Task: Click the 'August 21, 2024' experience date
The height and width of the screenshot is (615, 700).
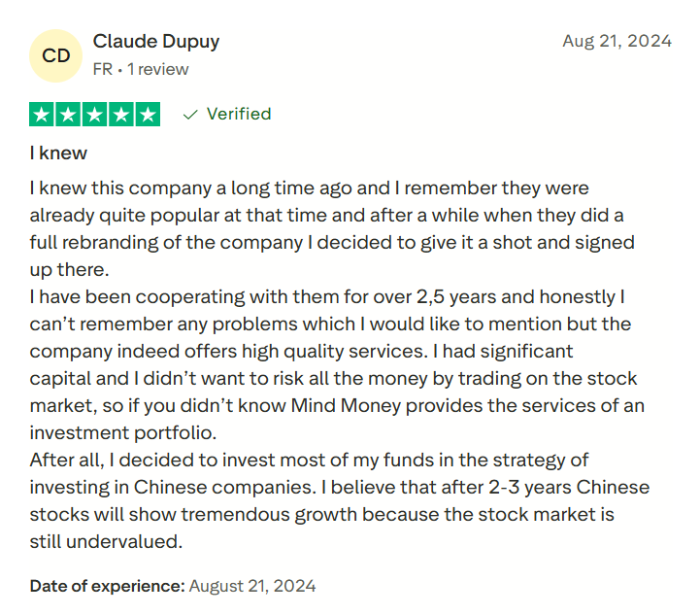Action: click(252, 586)
